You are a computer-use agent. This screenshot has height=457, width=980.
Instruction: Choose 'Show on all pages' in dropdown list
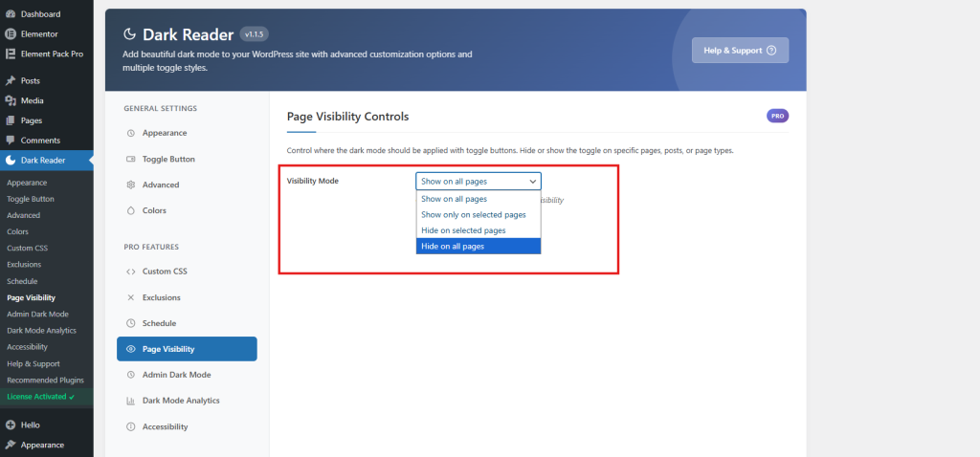(479, 199)
